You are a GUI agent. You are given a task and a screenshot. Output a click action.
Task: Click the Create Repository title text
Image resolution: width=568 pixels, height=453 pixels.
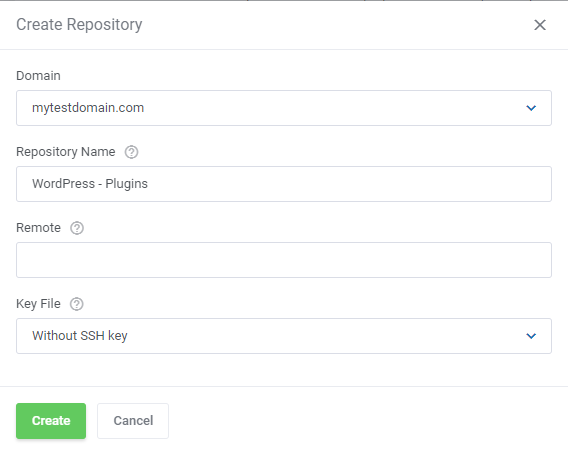[79, 25]
